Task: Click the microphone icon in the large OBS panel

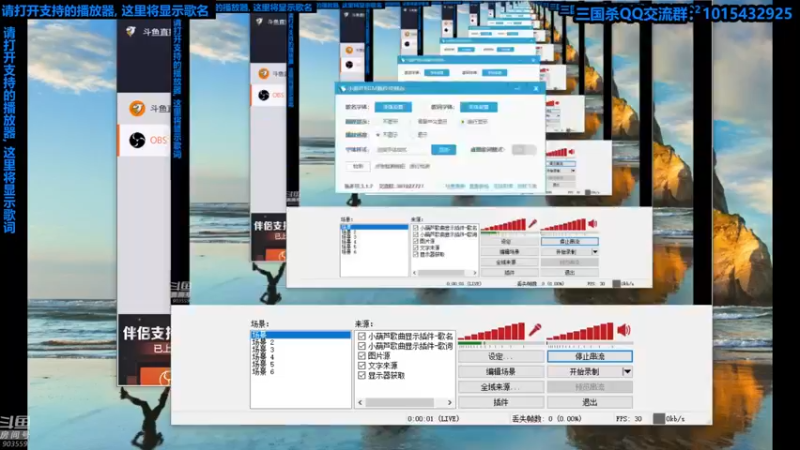Action: point(535,330)
